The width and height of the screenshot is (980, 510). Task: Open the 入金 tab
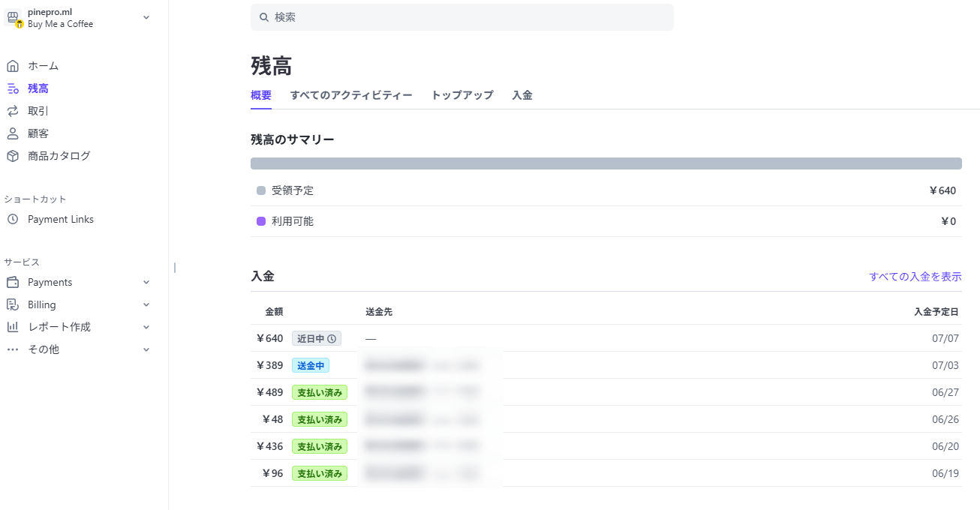pos(522,95)
